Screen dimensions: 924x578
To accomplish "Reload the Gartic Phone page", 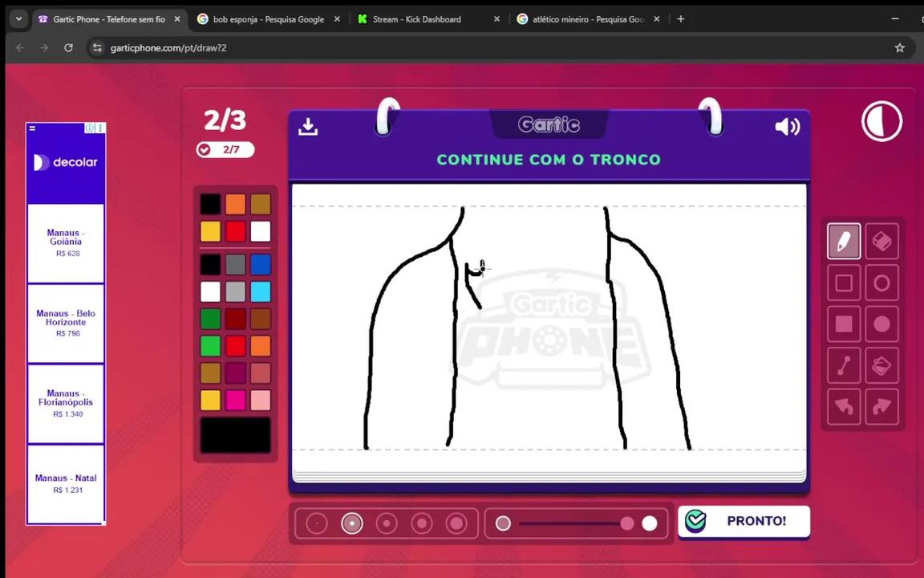I will (68, 48).
